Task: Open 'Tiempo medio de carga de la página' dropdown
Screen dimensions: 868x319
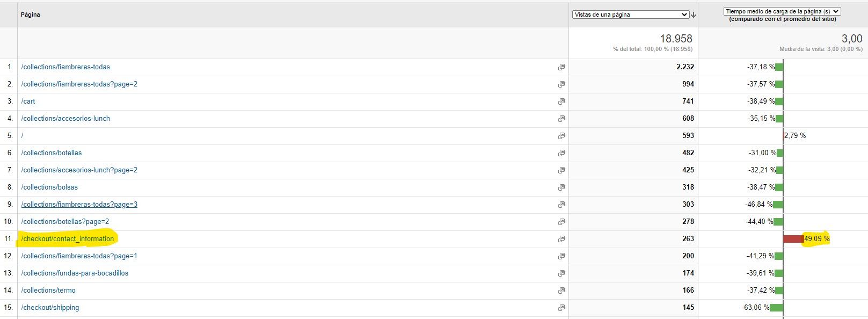Action: [782, 11]
